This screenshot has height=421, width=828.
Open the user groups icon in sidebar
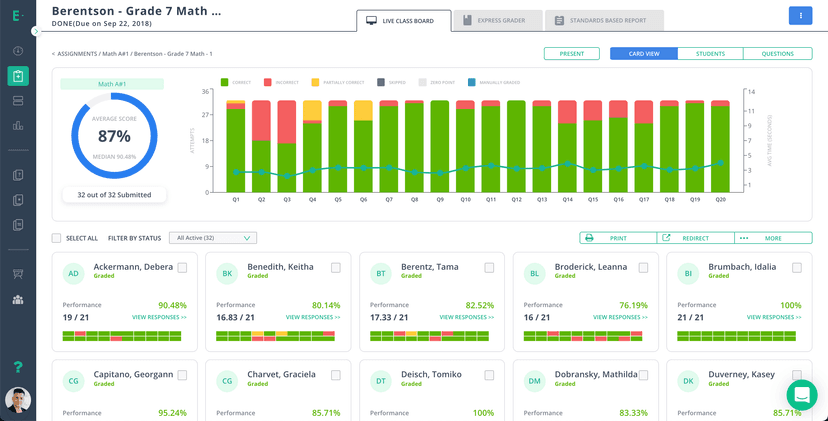(18, 299)
